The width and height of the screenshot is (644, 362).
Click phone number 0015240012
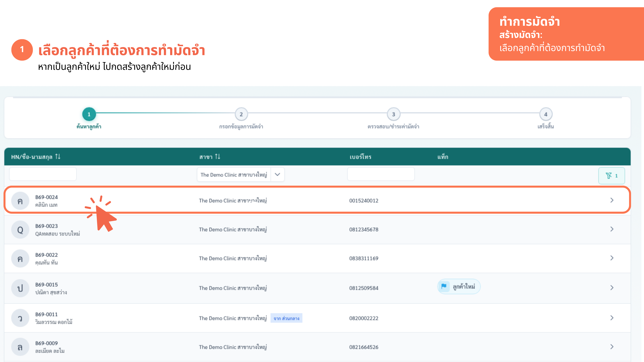pyautogui.click(x=364, y=201)
